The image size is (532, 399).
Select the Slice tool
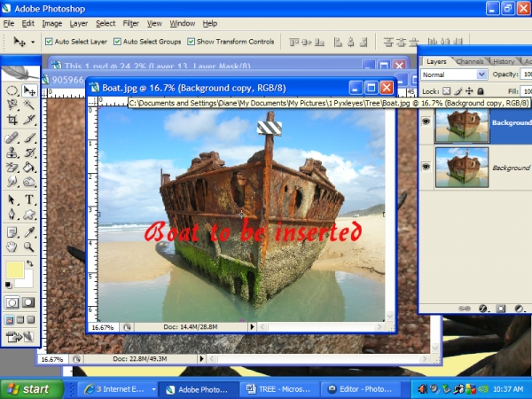click(29, 120)
